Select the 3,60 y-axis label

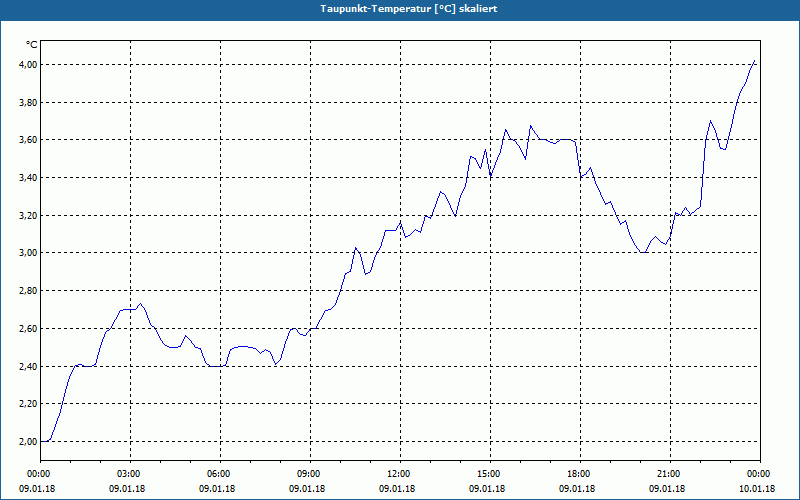point(29,140)
